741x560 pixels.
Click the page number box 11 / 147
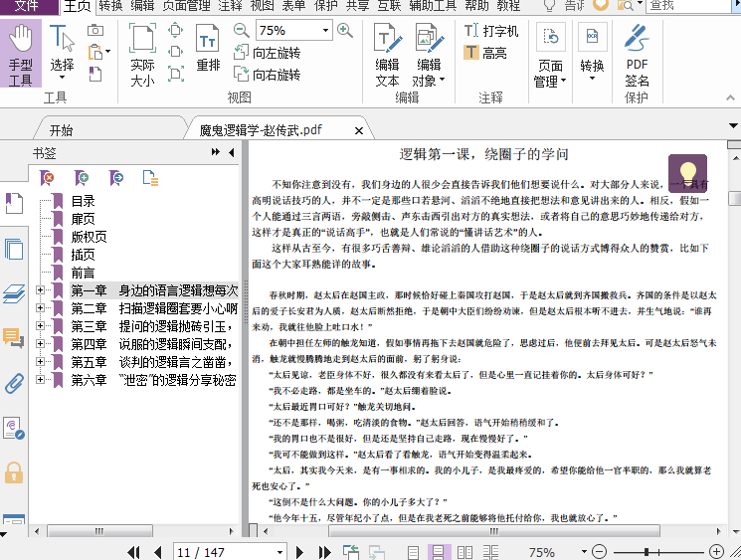tap(230, 552)
